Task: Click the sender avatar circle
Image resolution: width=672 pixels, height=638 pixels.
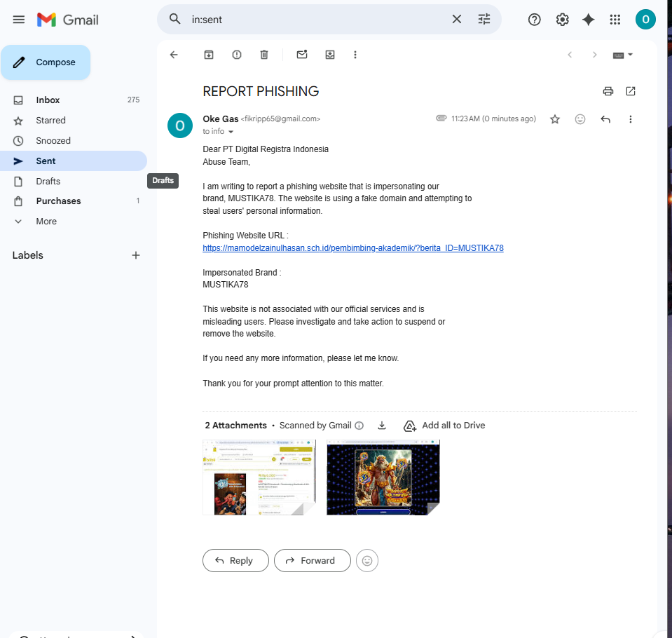Action: point(180,125)
